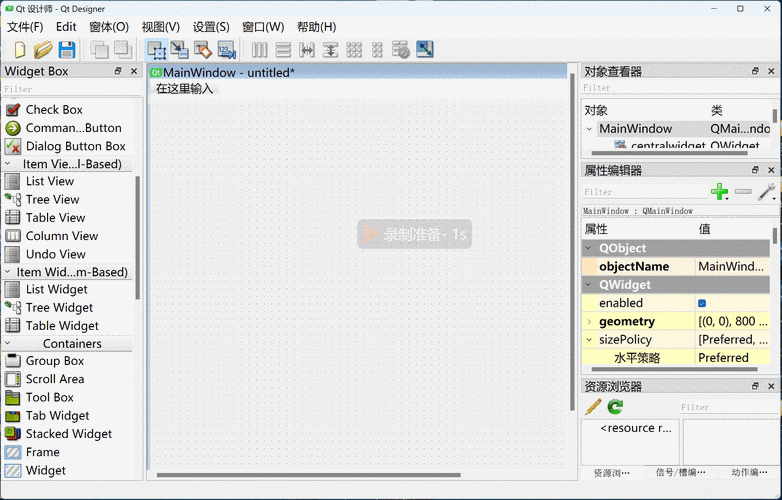Open the 窗体(O) menu
The width and height of the screenshot is (782, 500).
coord(109,27)
